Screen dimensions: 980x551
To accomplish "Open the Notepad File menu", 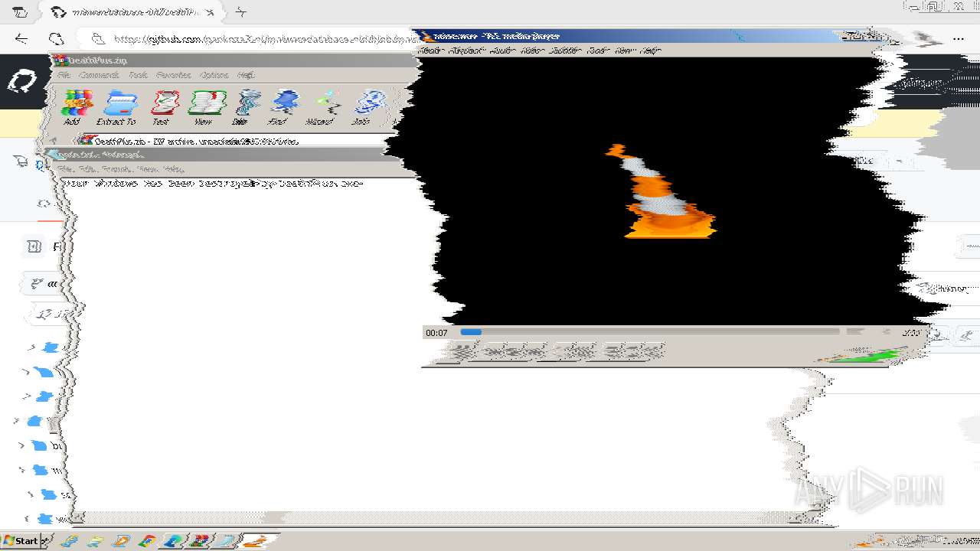I will (66, 168).
